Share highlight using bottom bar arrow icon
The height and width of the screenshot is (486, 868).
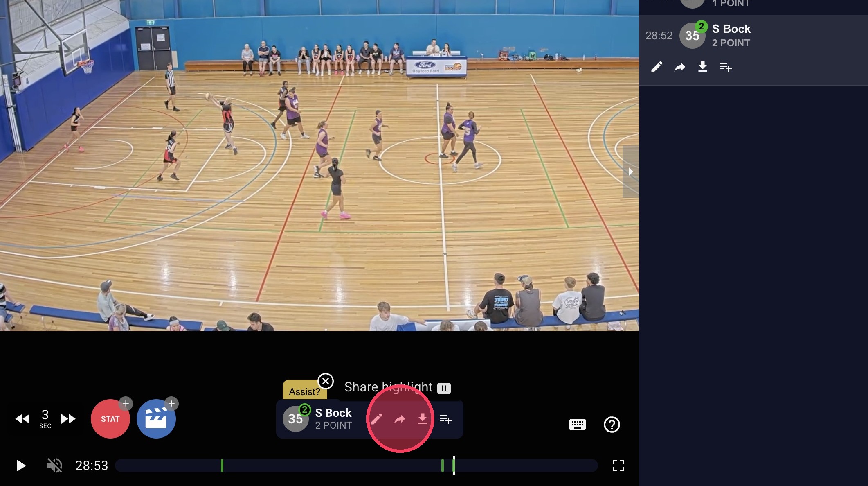click(399, 419)
